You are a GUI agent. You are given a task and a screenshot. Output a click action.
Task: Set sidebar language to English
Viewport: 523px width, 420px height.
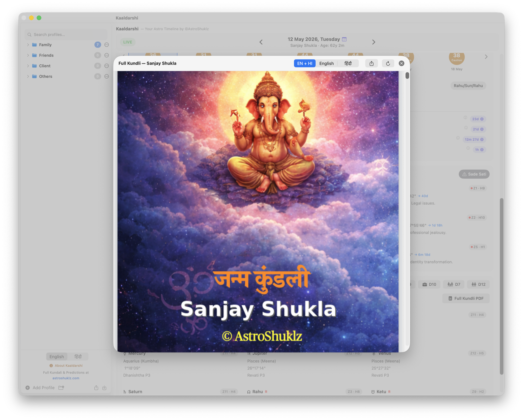pyautogui.click(x=56, y=356)
